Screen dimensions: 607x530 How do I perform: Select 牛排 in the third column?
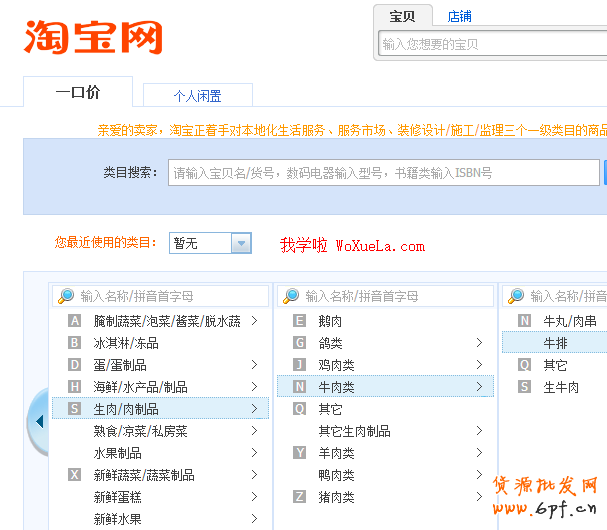[556, 343]
